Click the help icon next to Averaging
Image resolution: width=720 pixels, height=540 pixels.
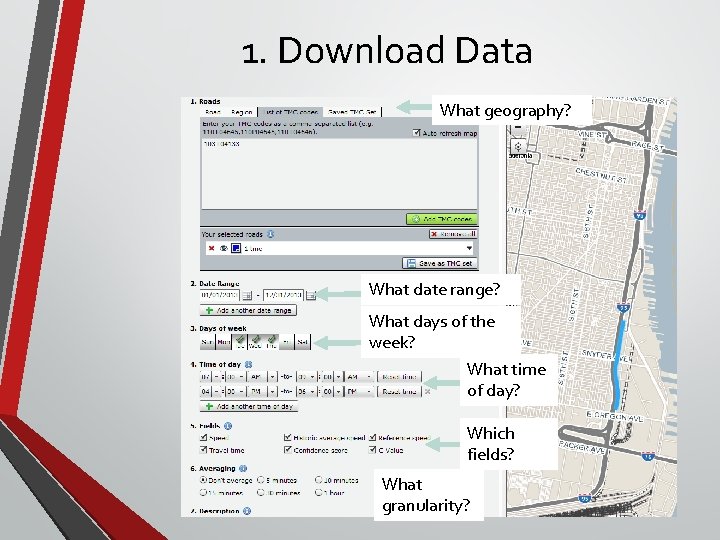(x=243, y=468)
